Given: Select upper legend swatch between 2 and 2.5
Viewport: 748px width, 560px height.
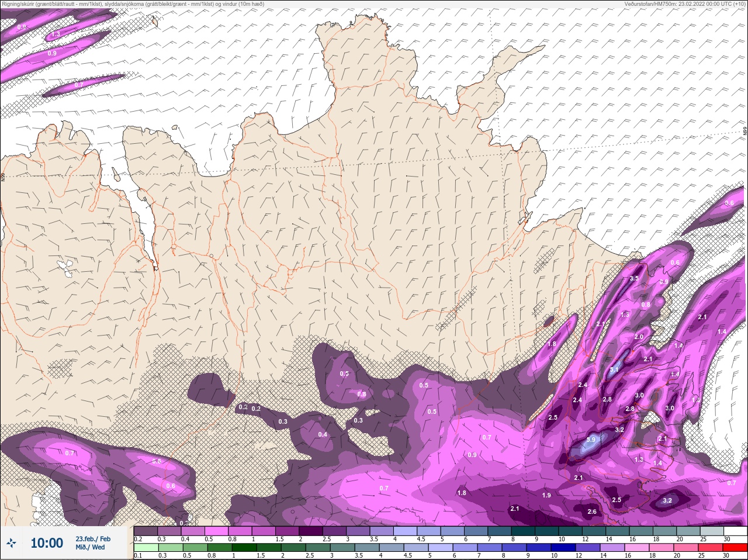Looking at the screenshot, I should [311, 531].
